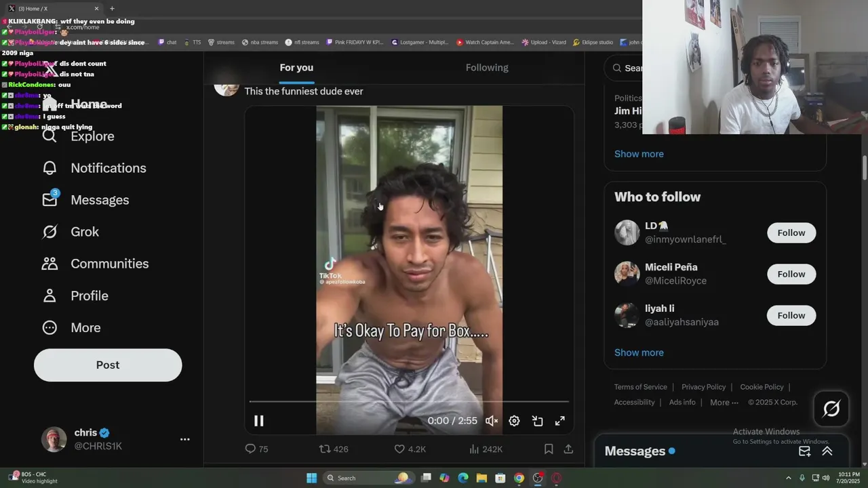Click the Windows taskbar Search box
Viewport: 868px width, 488px height.
[x=367, y=478]
